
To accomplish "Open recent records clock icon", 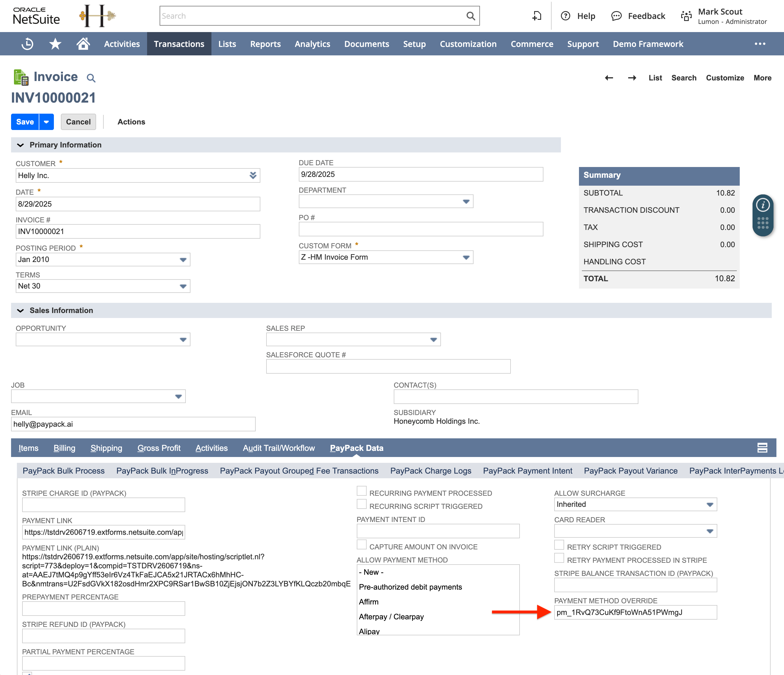I will coord(27,43).
